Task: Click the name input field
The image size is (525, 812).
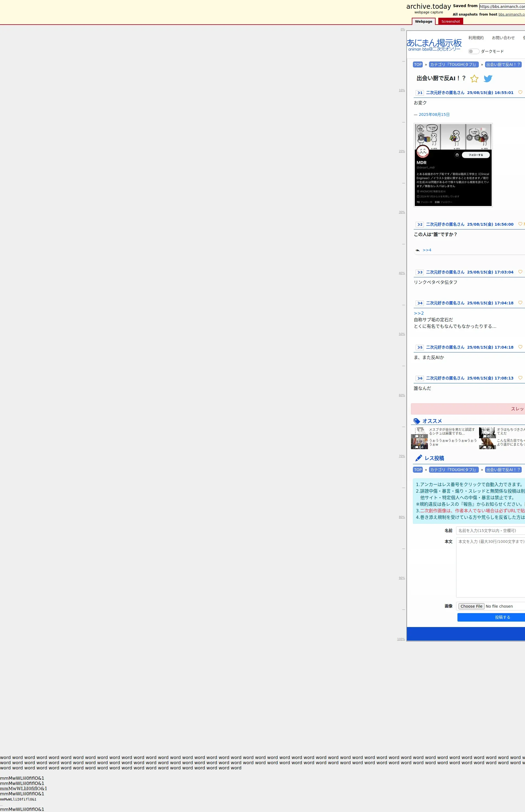Action: 490,531
